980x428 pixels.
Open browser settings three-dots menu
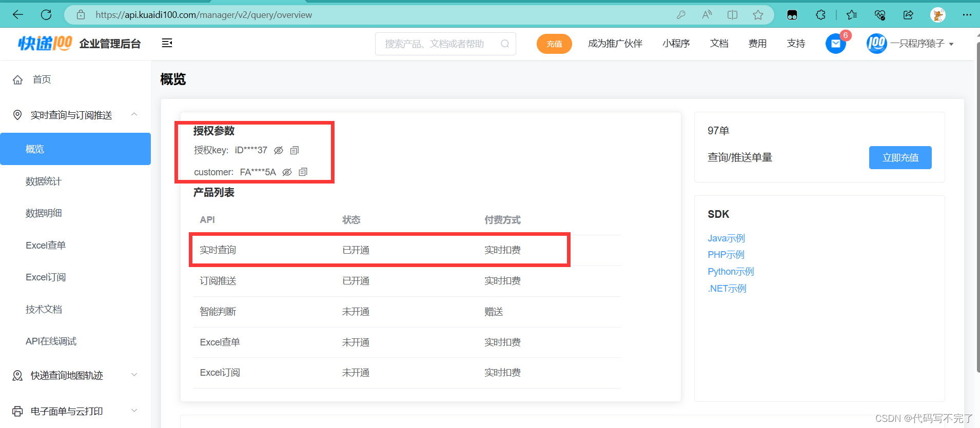pyautogui.click(x=967, y=15)
